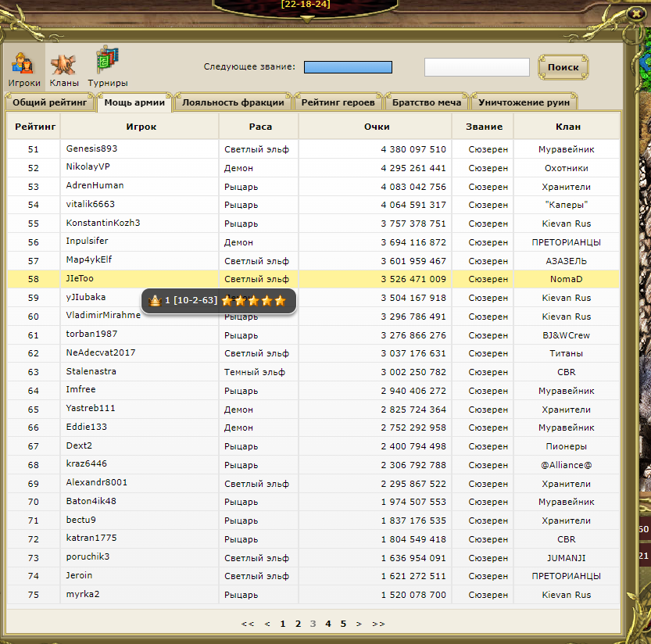Go to page 5 of rating
Image resolution: width=651 pixels, height=644 pixels.
point(343,624)
